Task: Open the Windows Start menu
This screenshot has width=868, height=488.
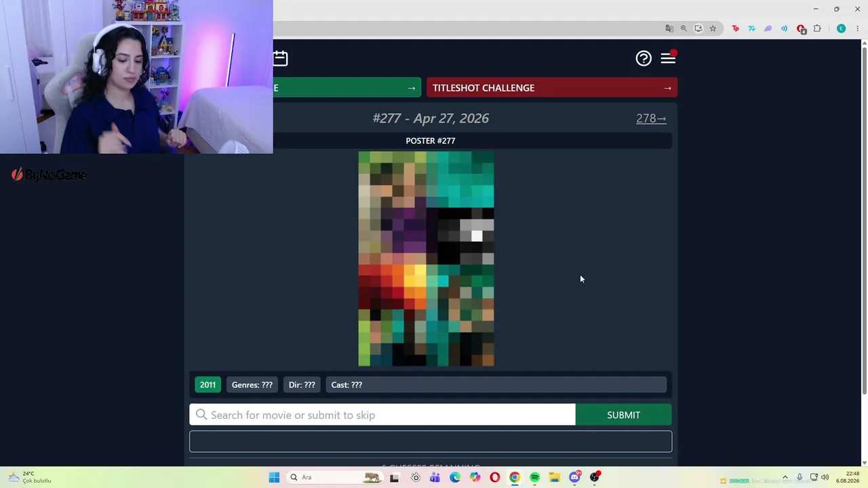Action: pyautogui.click(x=274, y=478)
